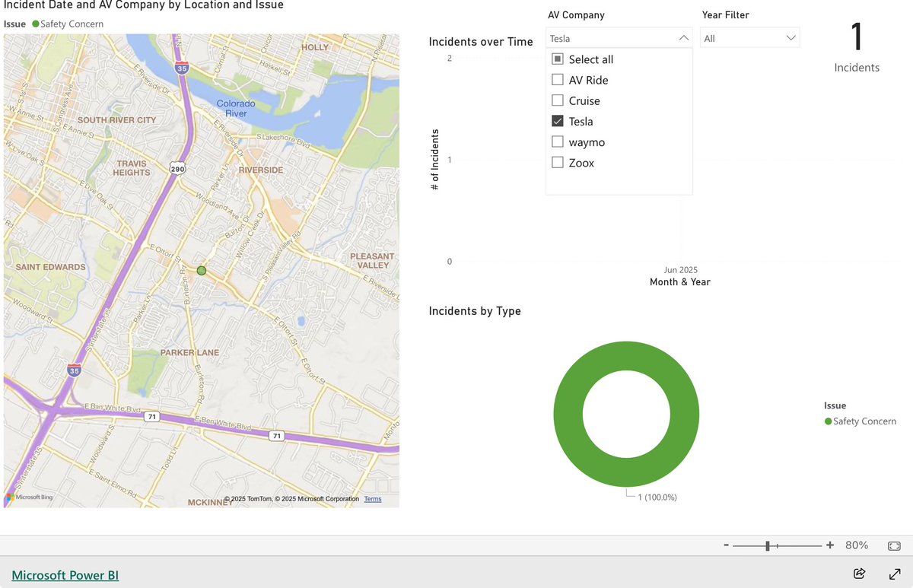Adjust the zoom slider handle
The image size is (913, 588).
tap(768, 545)
